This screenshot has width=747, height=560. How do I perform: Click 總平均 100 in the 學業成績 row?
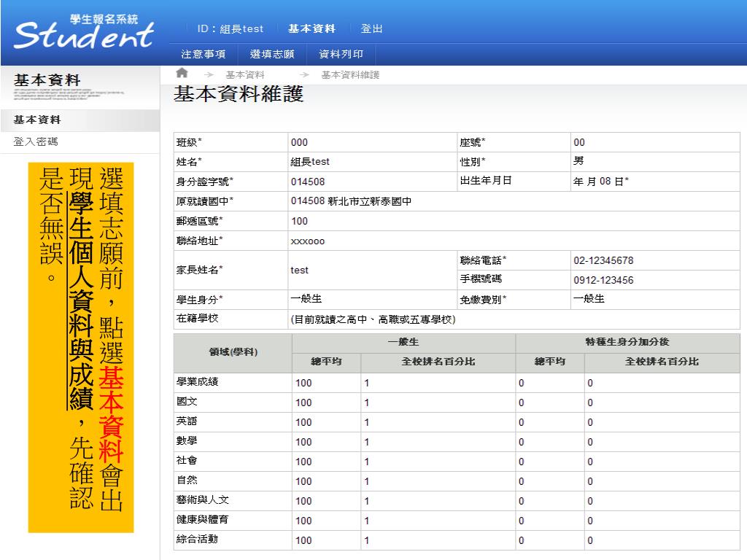tap(303, 384)
